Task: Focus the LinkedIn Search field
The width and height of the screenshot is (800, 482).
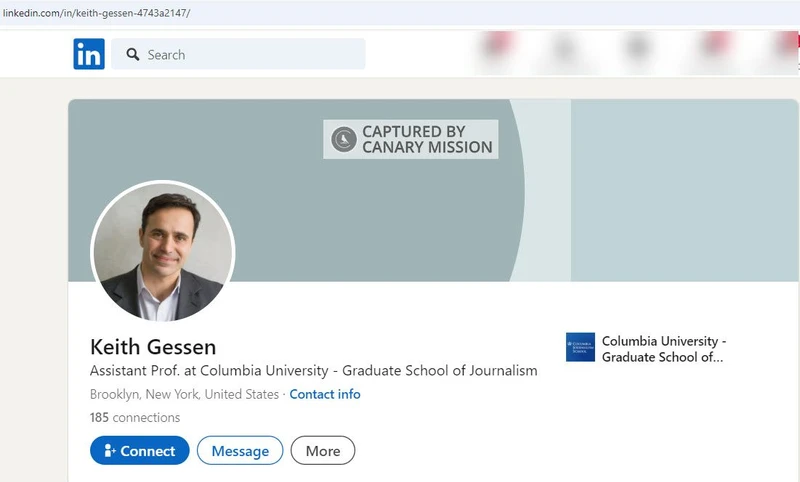Action: click(238, 54)
